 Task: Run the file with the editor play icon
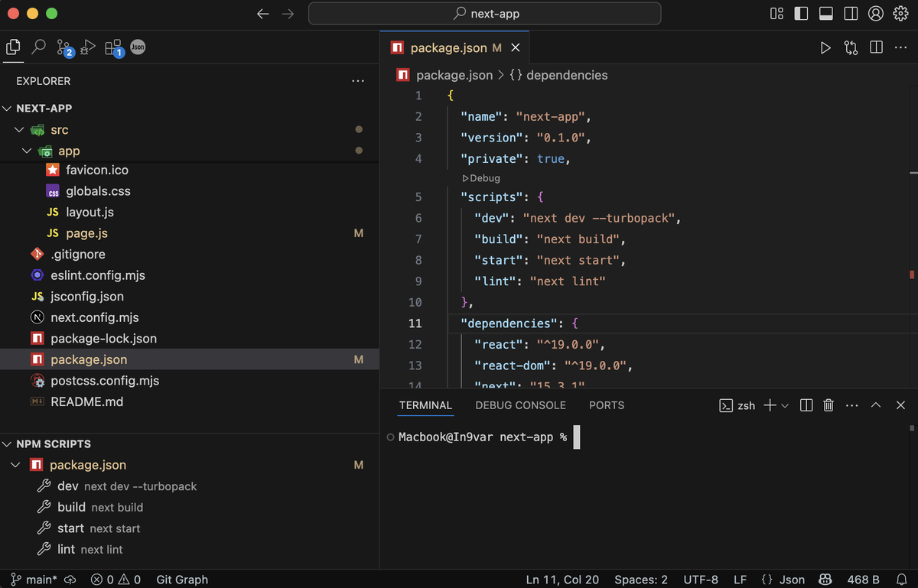click(825, 48)
